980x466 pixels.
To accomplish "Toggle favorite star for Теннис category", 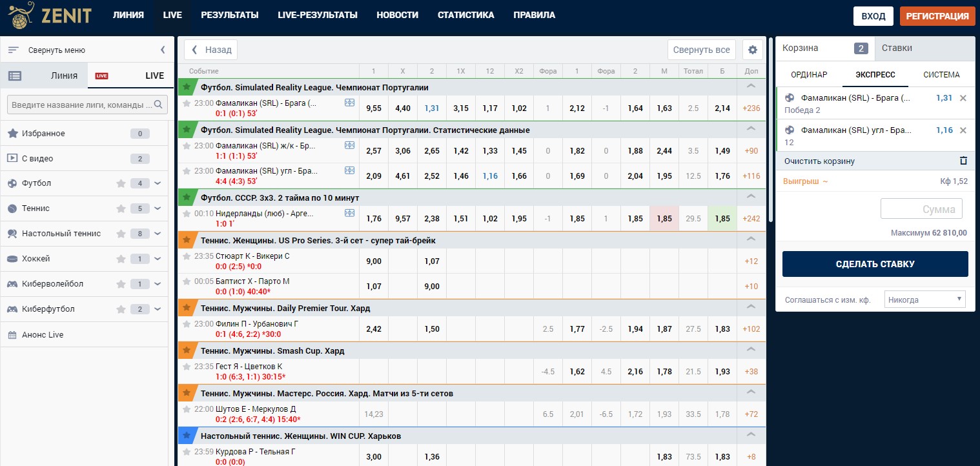I will pos(121,208).
